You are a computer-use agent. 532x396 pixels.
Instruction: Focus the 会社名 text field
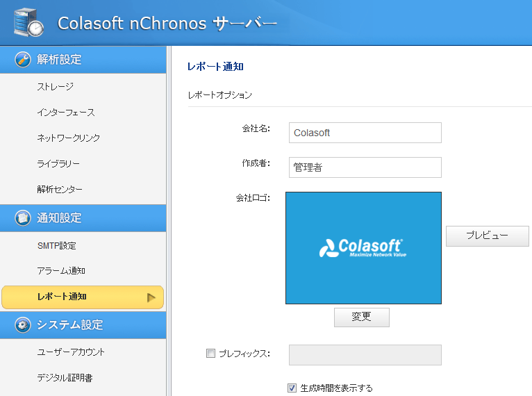pos(365,133)
